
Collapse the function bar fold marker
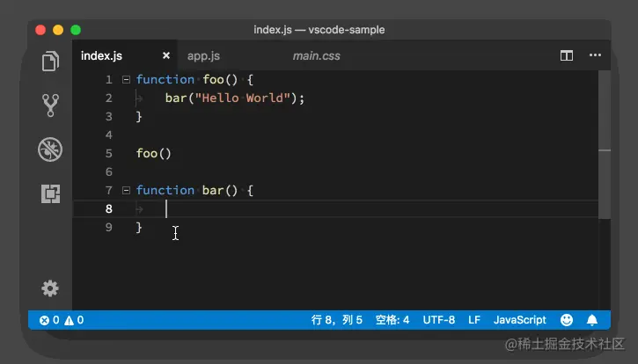[126, 190]
